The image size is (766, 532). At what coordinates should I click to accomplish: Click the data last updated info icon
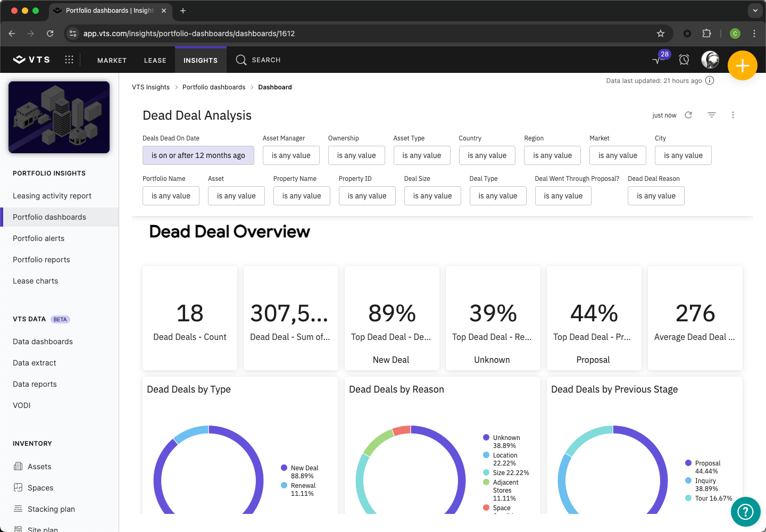coord(710,80)
